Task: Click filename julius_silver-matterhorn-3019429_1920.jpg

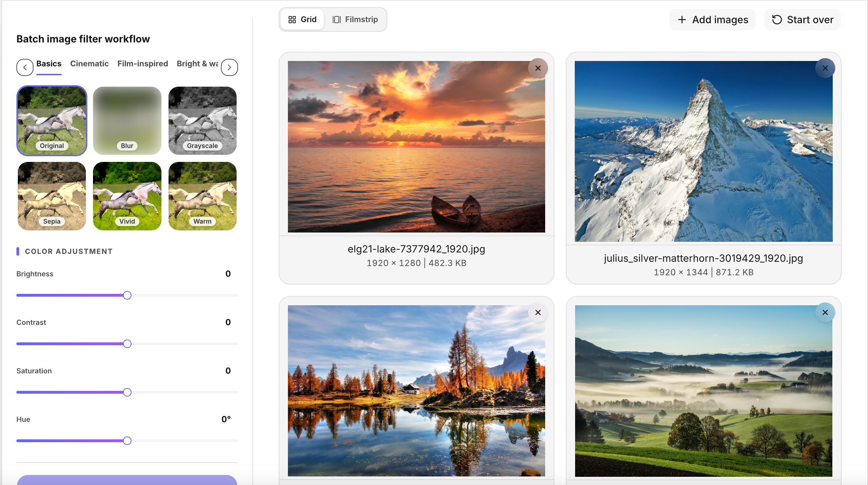Action: (704, 258)
